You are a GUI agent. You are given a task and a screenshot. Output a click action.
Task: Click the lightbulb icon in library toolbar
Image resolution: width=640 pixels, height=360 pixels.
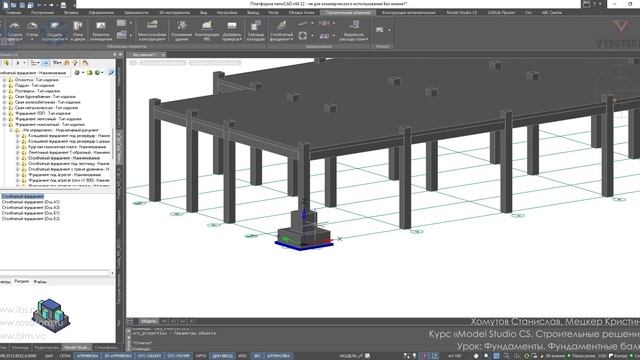pos(75,63)
